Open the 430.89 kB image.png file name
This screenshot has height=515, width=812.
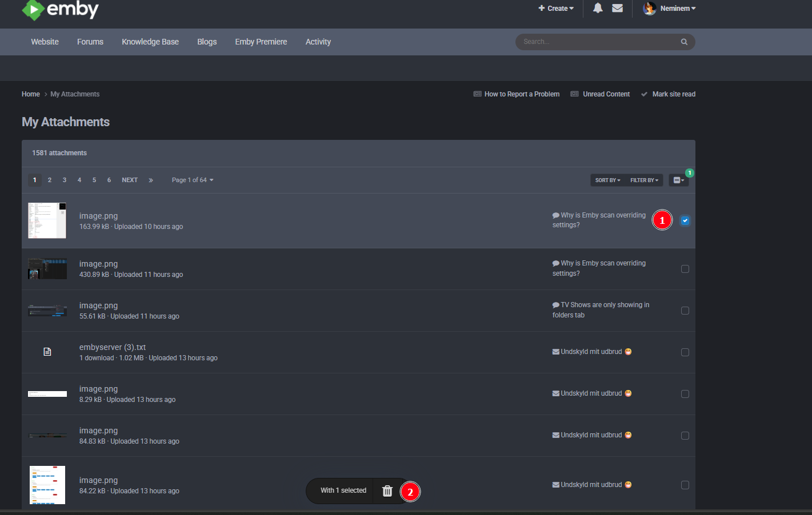(x=98, y=264)
